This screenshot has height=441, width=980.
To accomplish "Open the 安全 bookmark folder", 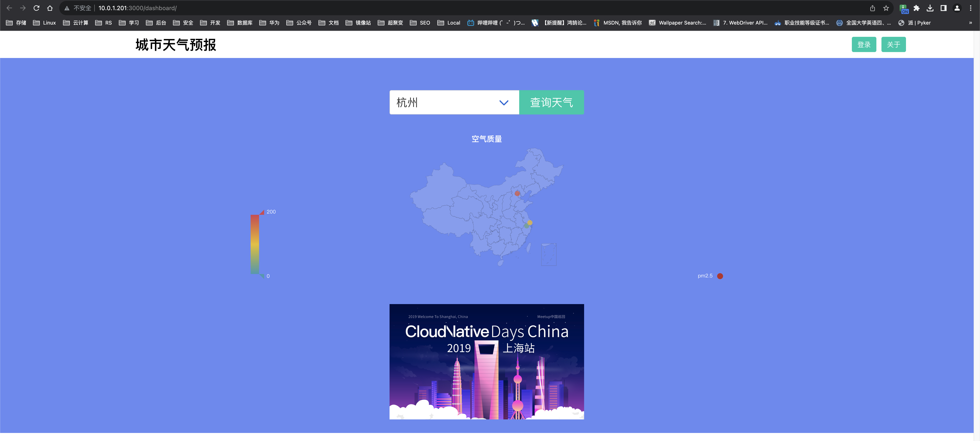I will coord(183,23).
